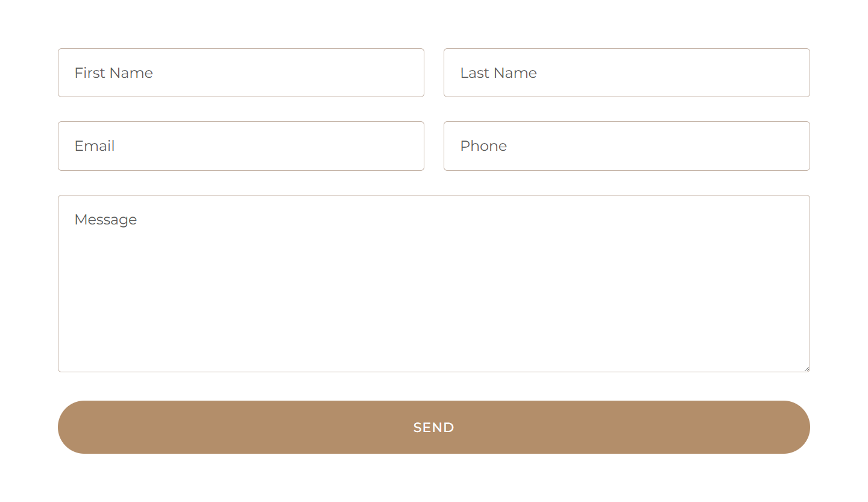Click the "First Name" placeholder text
The image size is (868, 502).
point(113,73)
